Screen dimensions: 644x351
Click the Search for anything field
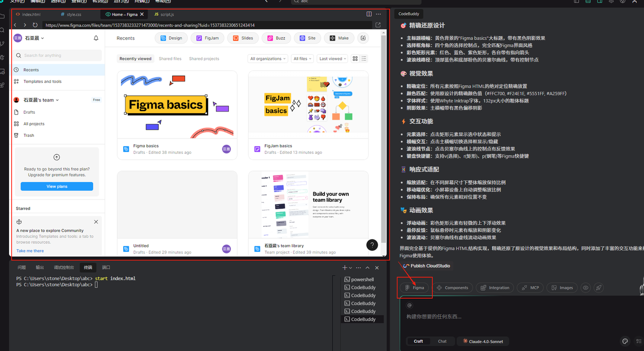coord(58,55)
